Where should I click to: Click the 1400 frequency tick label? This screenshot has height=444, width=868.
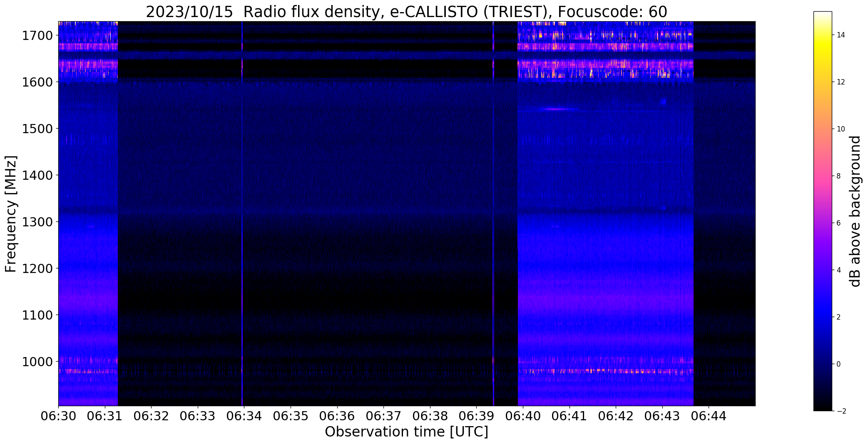coord(37,175)
